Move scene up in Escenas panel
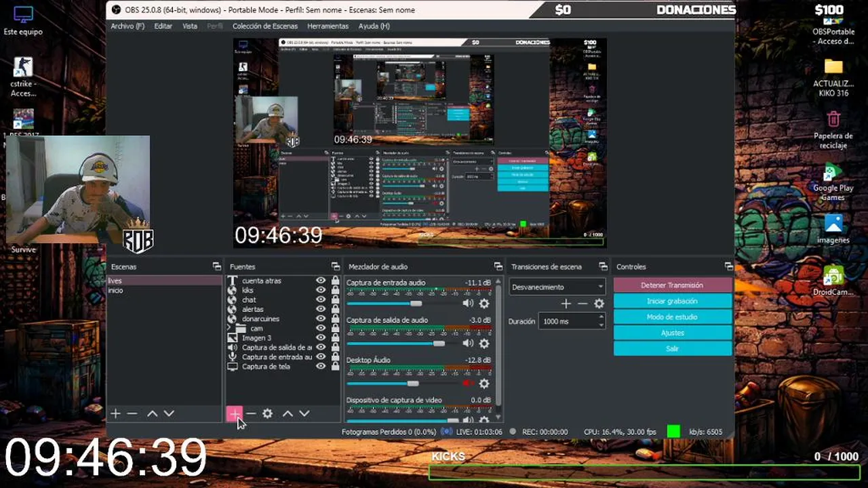This screenshot has width=868, height=488. (153, 413)
